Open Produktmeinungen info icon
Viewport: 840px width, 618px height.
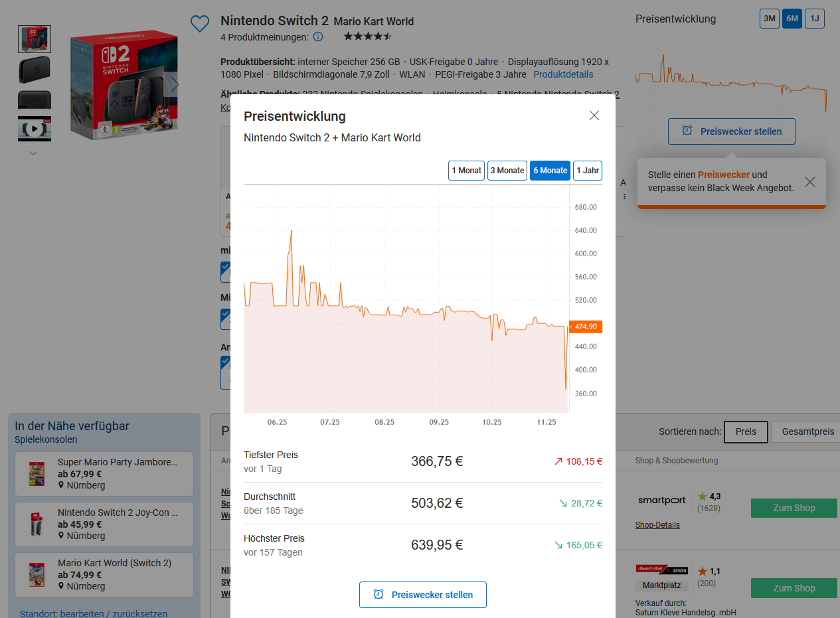[318, 37]
